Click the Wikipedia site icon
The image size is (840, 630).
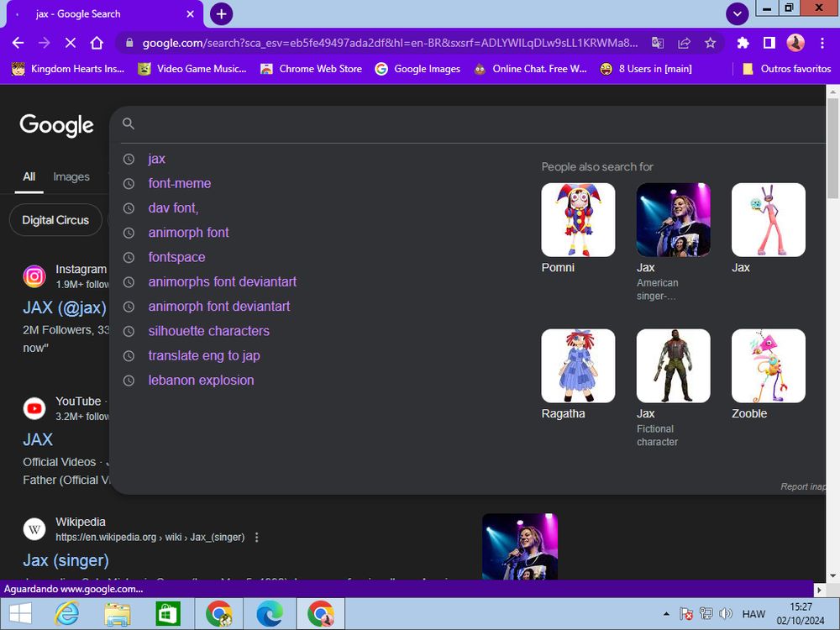[34, 529]
